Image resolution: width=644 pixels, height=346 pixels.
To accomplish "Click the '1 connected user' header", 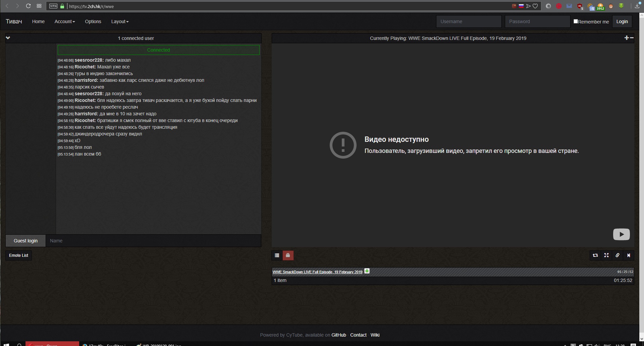I will [136, 38].
